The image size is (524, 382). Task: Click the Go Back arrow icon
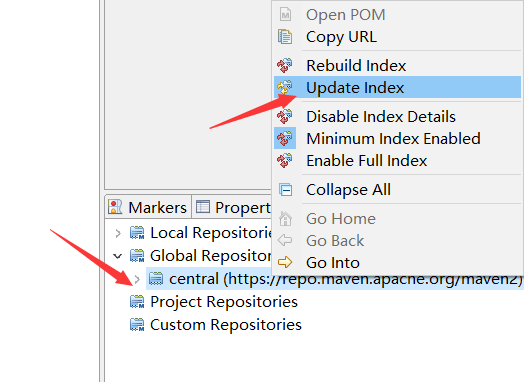click(x=285, y=240)
